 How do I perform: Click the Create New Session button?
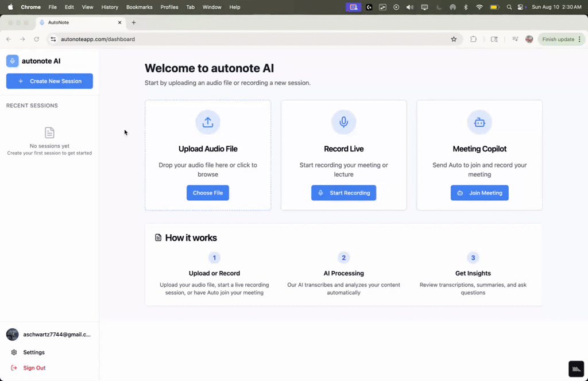49,81
